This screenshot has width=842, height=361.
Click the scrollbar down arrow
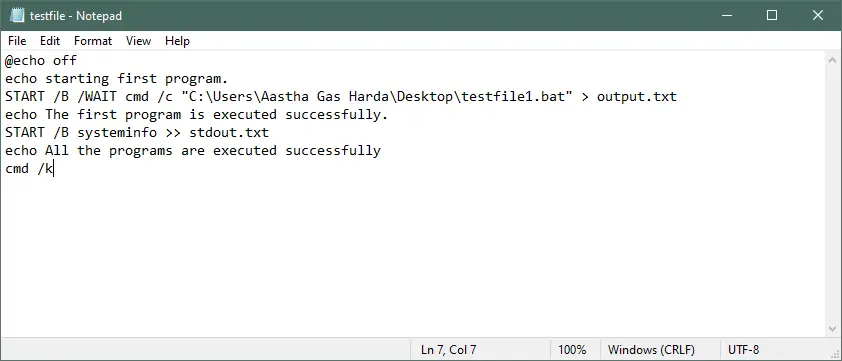coord(832,328)
